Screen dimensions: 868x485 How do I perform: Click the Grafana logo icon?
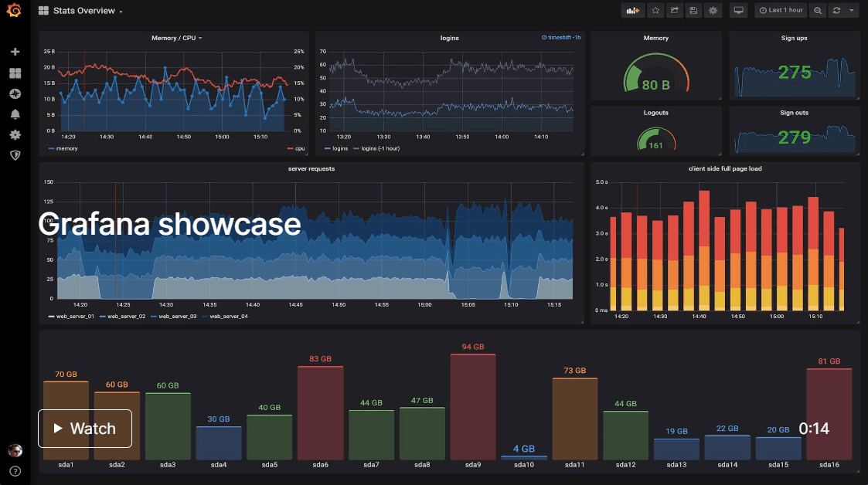coord(14,11)
